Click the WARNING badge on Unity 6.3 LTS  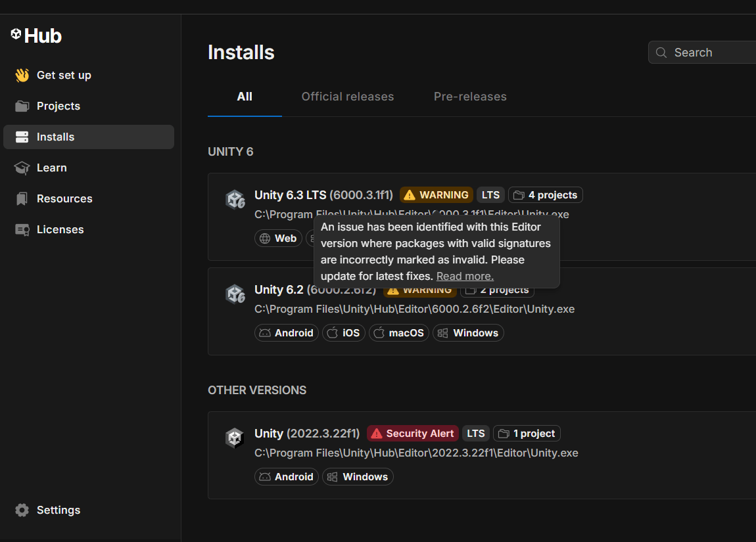[437, 195]
